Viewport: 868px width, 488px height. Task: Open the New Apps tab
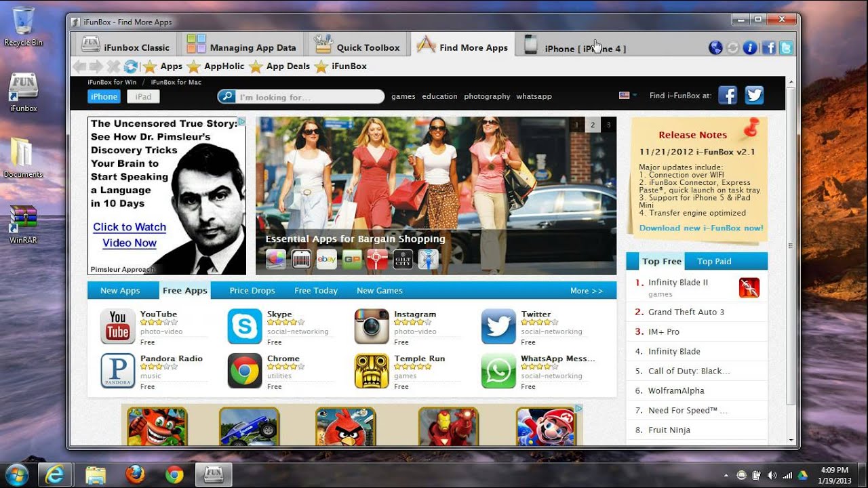pyautogui.click(x=120, y=291)
